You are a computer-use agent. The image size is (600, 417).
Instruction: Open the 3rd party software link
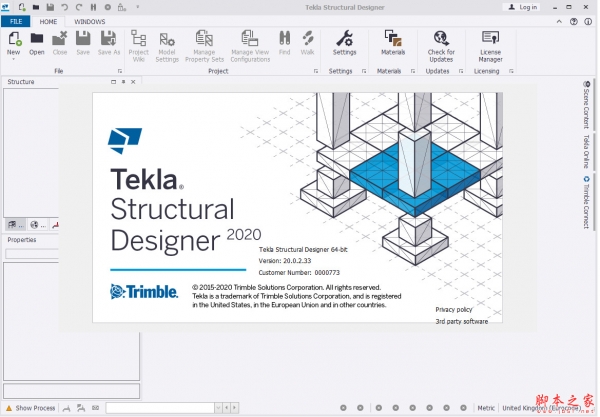461,321
